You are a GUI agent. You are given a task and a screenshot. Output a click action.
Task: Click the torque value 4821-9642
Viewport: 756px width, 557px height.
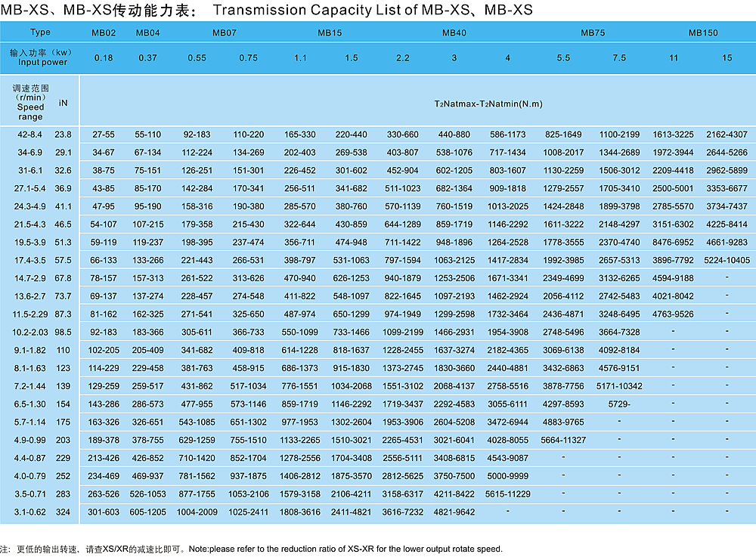click(454, 512)
